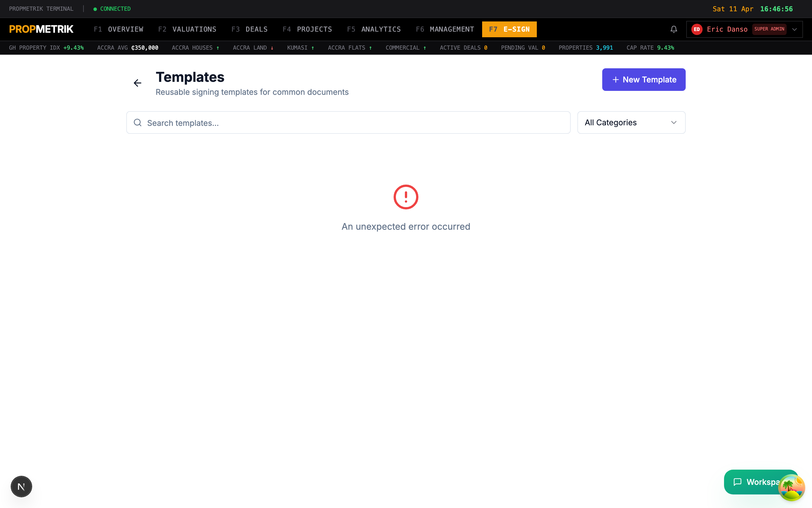Open the All Categories dropdown
This screenshot has width=812, height=508.
click(x=631, y=123)
